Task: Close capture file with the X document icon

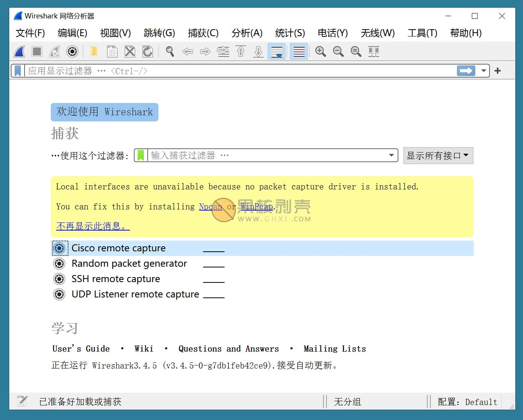Action: (130, 51)
